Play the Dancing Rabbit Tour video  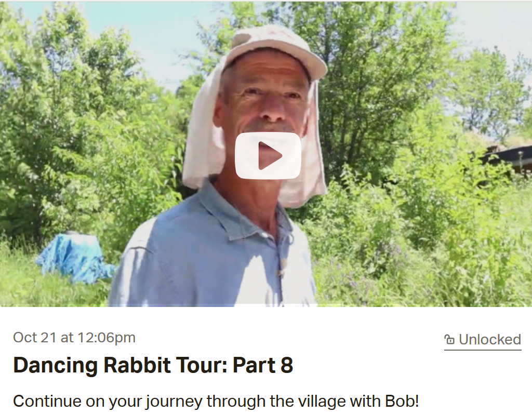click(268, 155)
